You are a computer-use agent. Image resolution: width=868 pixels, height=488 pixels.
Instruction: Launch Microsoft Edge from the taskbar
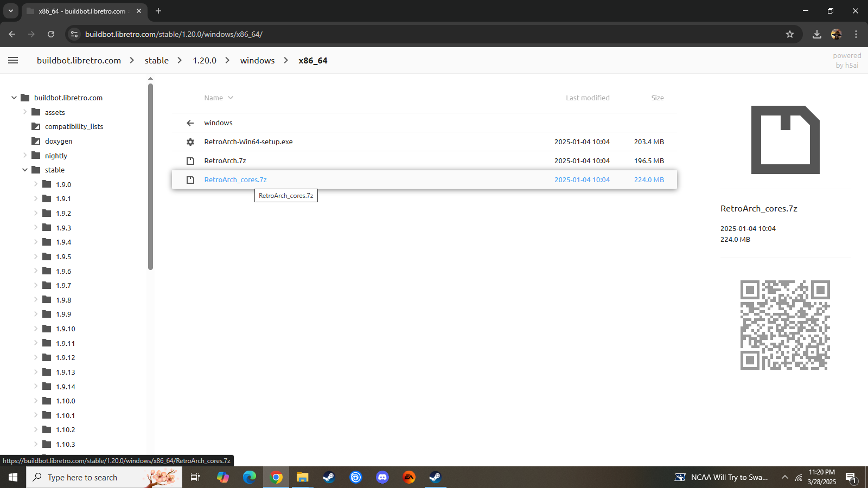click(250, 477)
